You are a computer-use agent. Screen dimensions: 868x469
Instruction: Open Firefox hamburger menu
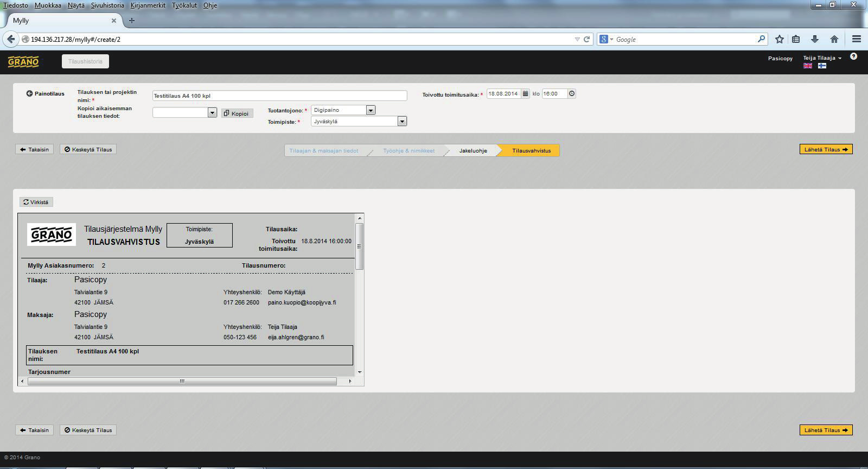857,39
